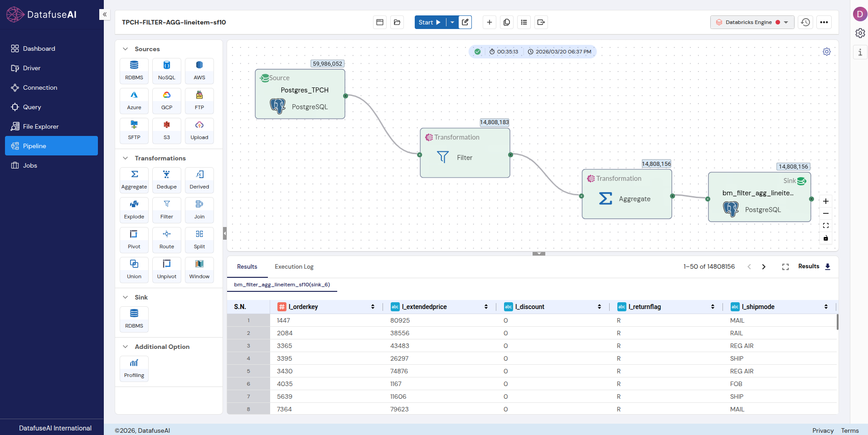Open the Terms link

pyautogui.click(x=850, y=430)
